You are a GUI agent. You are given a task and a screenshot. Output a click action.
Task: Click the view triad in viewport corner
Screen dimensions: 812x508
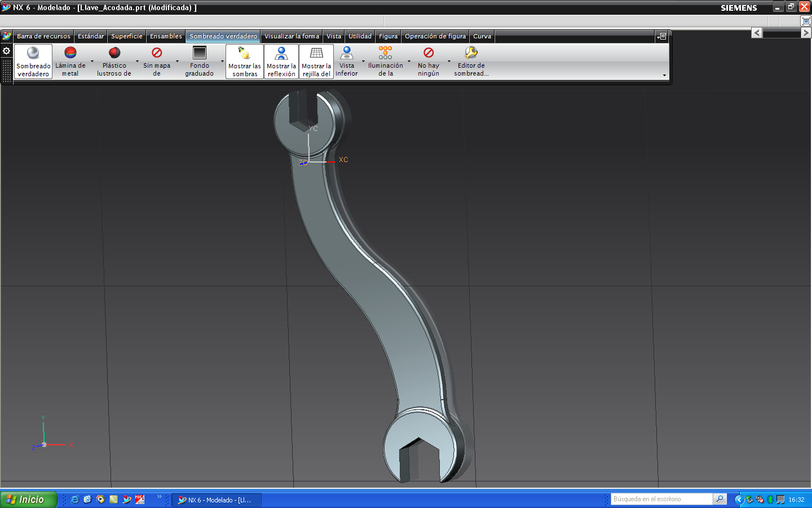pos(52,433)
